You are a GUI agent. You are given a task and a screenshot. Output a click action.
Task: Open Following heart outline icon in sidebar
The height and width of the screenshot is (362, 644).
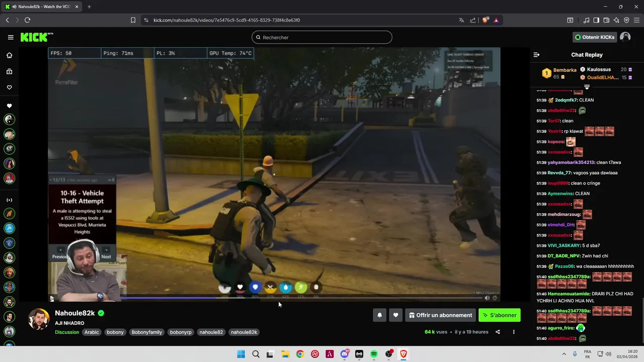[9, 87]
